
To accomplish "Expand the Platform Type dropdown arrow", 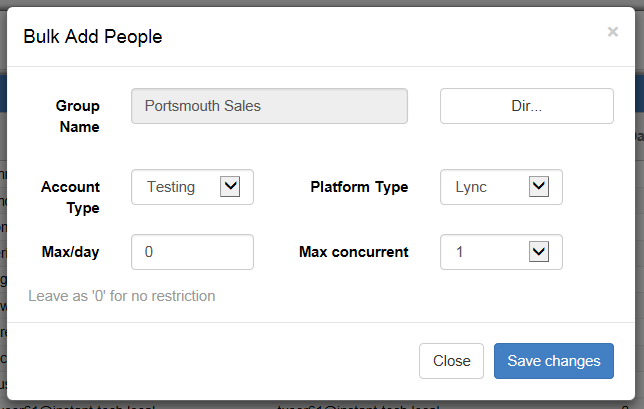I will point(539,186).
